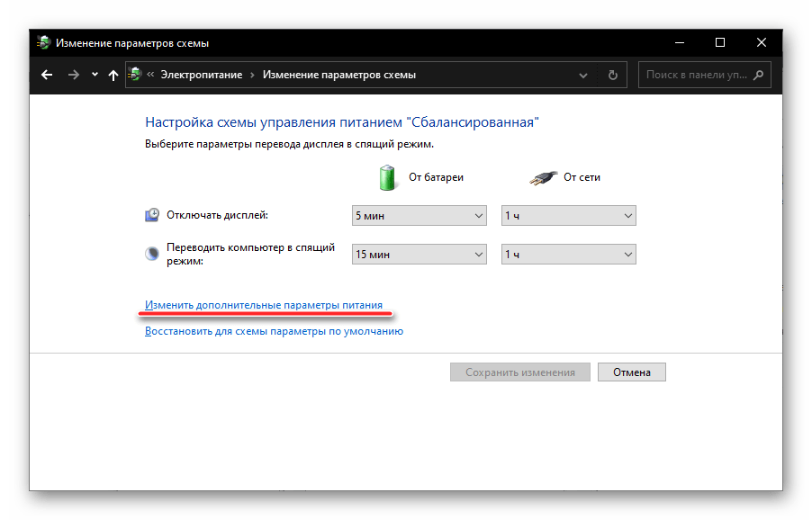Open display-off plugged-in dropdown for Отключать дисплей
The width and height of the screenshot is (812, 520).
(569, 215)
